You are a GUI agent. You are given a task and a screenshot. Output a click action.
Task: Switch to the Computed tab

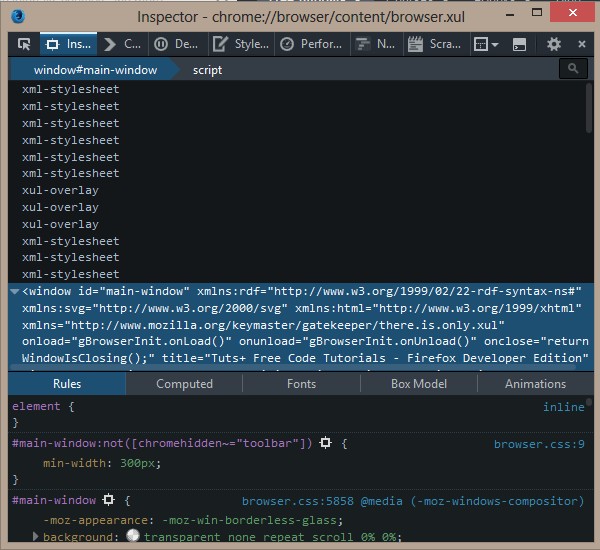coord(184,384)
